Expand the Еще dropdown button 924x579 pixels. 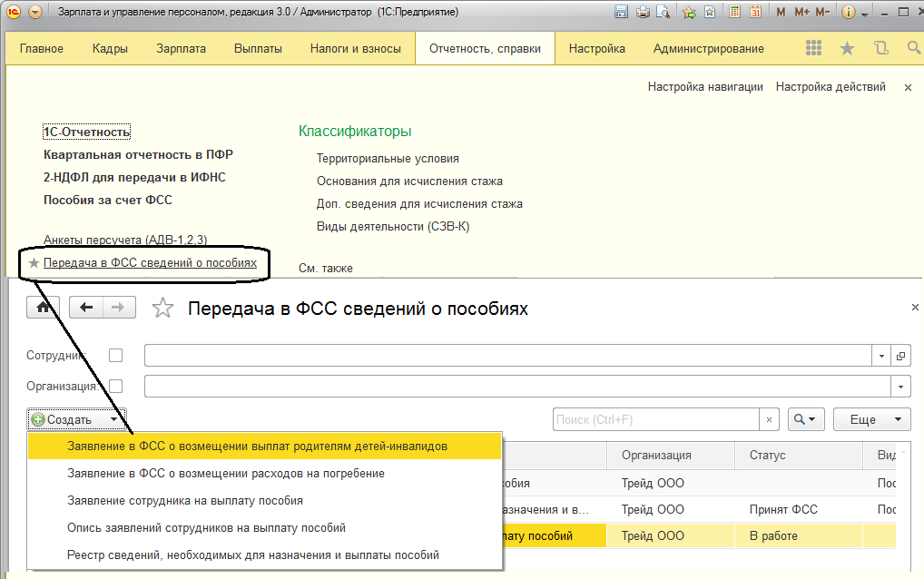[x=874, y=419]
